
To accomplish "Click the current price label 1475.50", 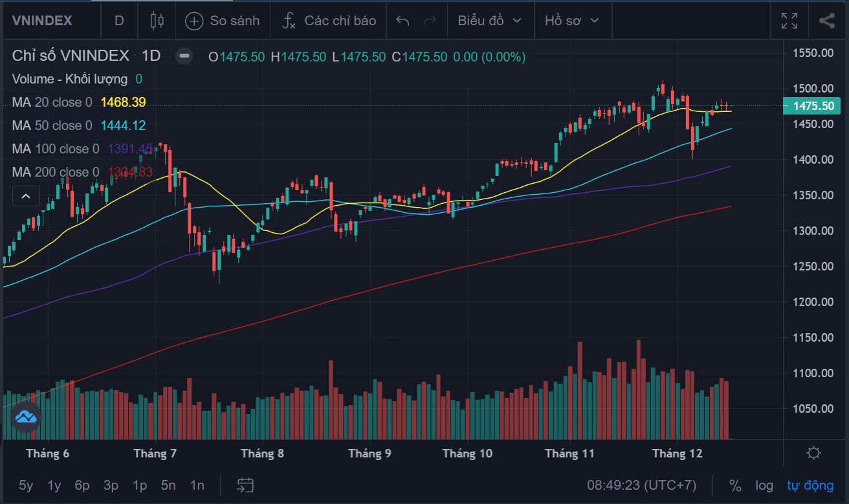I will pos(812,105).
